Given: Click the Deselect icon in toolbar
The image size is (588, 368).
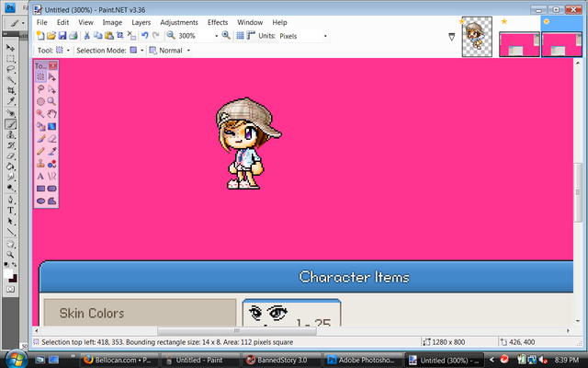Looking at the screenshot, I should pos(131,36).
